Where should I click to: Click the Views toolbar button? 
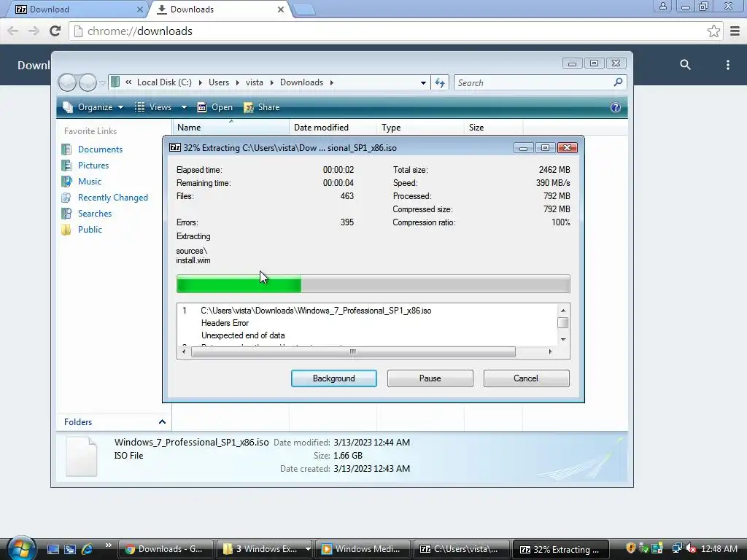(x=154, y=107)
